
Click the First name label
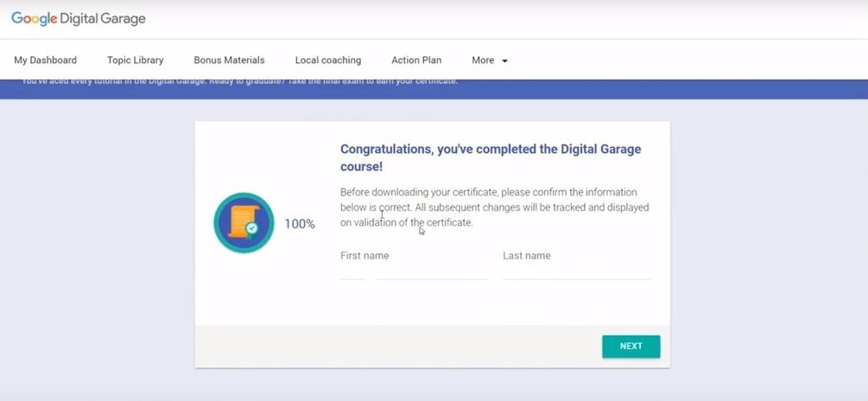[364, 255]
